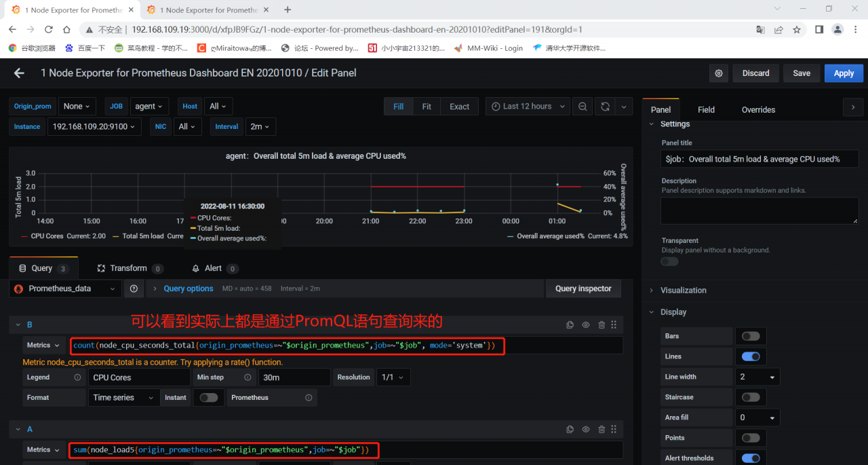This screenshot has height=465, width=868.
Task: Select the Query tab
Action: point(42,269)
